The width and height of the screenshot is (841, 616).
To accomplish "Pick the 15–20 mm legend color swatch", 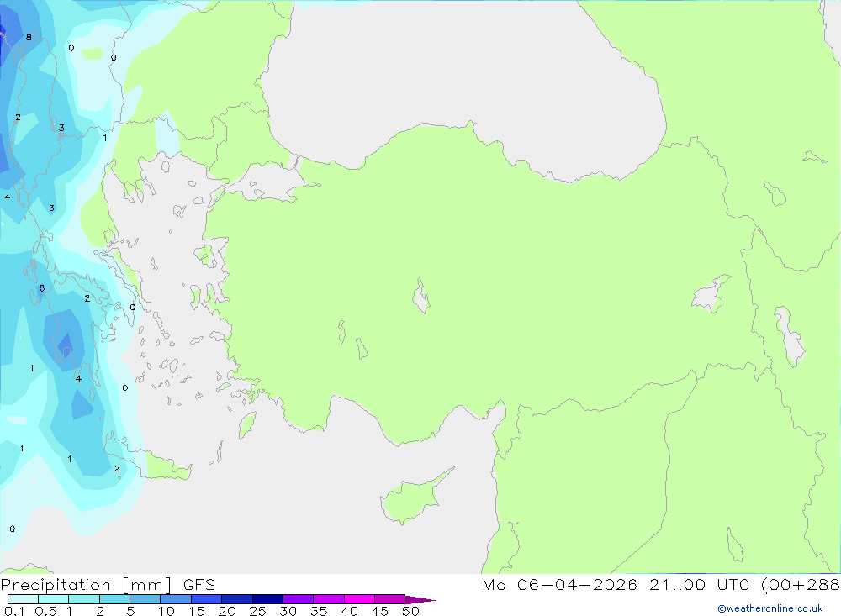I will pos(207,599).
